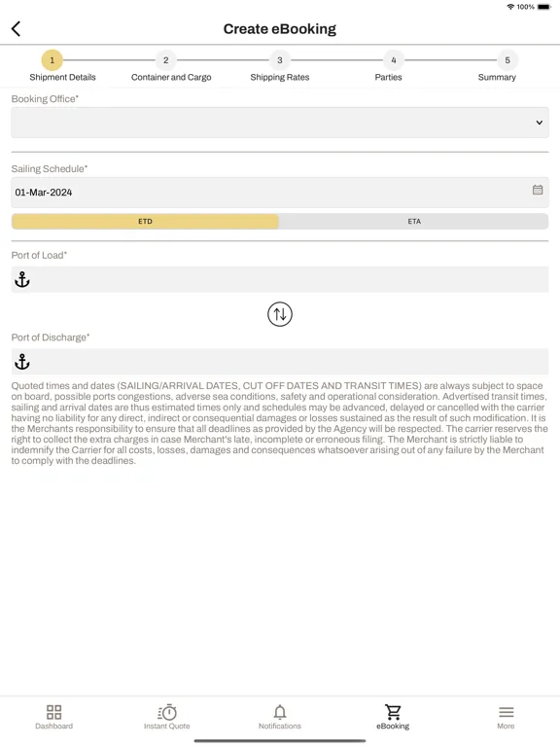This screenshot has height=747, width=560.
Task: Go back using the top-left arrow
Action: point(17,29)
